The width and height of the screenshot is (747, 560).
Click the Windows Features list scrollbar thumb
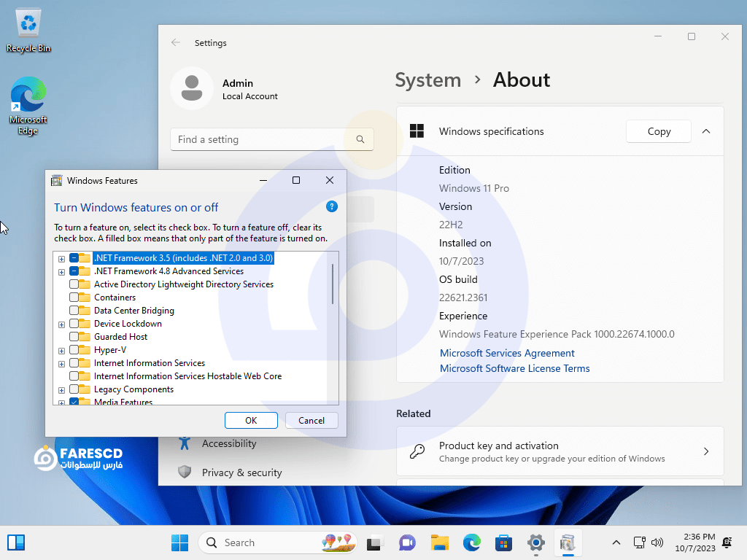pos(333,284)
